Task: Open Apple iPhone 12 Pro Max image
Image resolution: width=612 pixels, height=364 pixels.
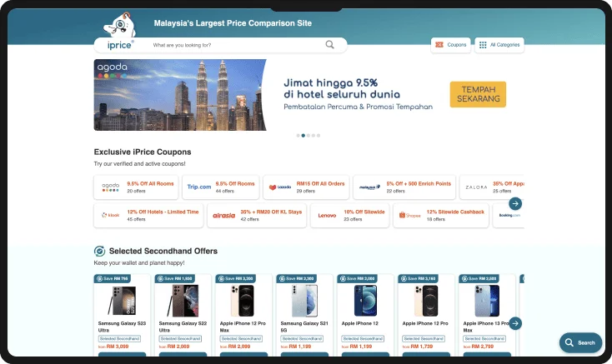Action: 242,301
